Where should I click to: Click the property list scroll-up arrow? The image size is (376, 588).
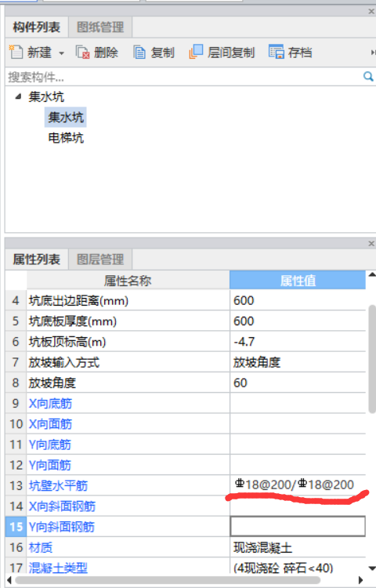pos(372,275)
